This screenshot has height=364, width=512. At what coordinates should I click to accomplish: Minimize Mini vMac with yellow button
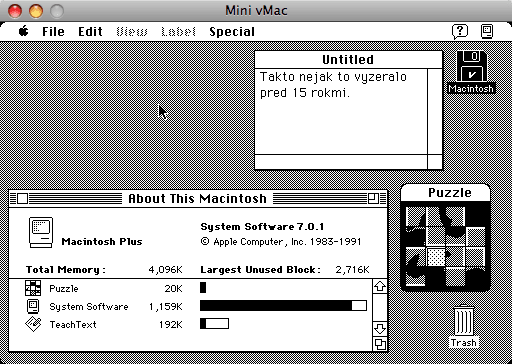(36, 11)
